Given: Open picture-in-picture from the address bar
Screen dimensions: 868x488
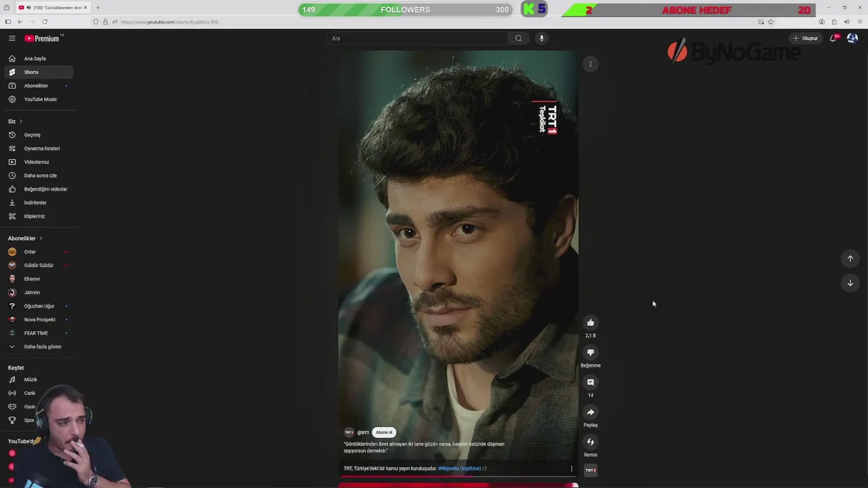Looking at the screenshot, I should 761,22.
